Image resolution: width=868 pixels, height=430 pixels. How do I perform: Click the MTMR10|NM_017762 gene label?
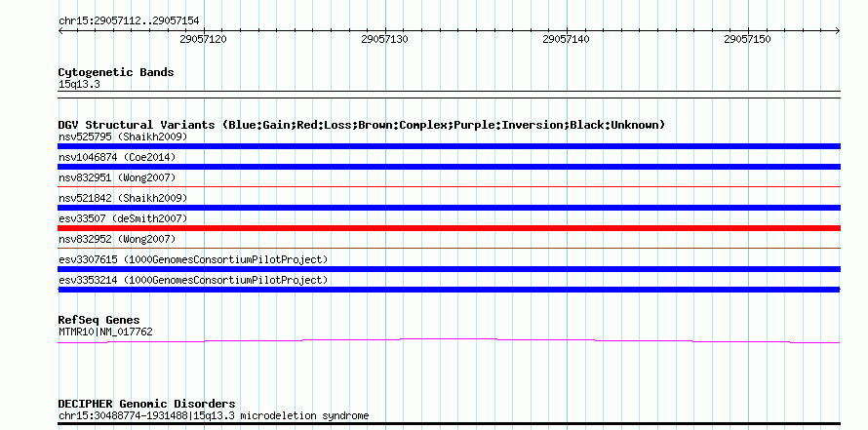(105, 332)
